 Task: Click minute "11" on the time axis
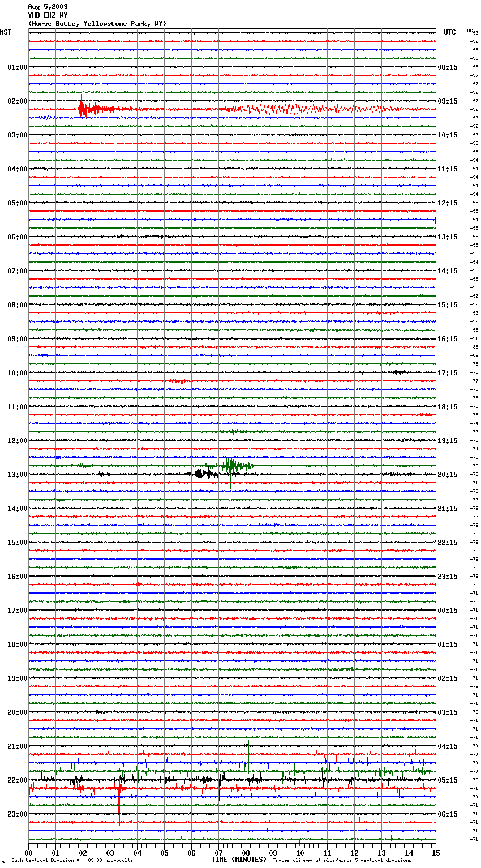328,853
